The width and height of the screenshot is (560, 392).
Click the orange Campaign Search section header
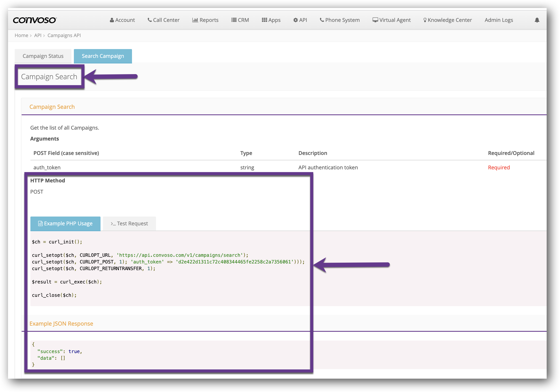(52, 107)
